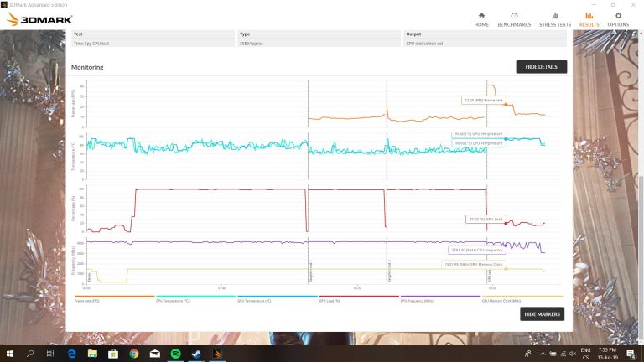Screen dimensions: 644x362
Task: Click the Graphics test 2 marker line
Action: pyautogui.click(x=387, y=184)
